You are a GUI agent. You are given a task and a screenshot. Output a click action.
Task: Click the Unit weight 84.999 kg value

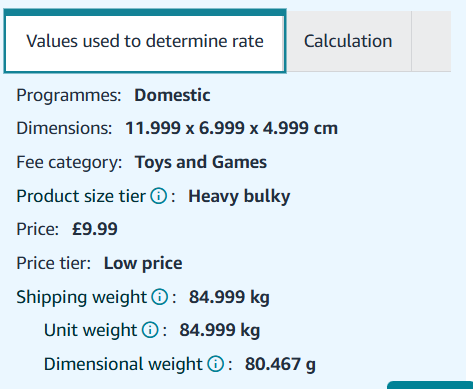click(x=220, y=330)
